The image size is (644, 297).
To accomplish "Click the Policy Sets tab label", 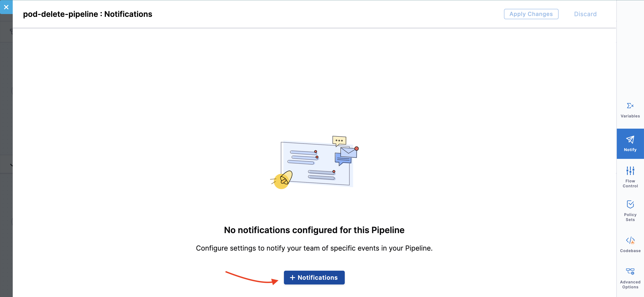I will click(x=630, y=217).
